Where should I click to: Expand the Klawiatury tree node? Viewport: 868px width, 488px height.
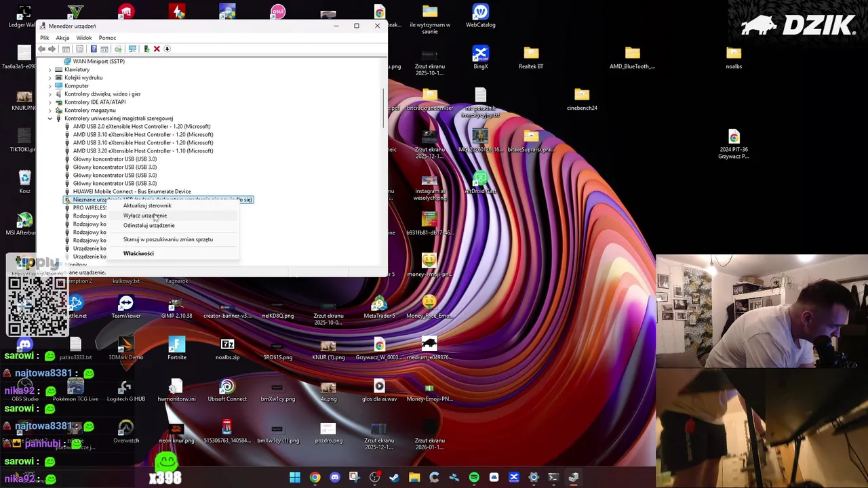[x=50, y=70]
